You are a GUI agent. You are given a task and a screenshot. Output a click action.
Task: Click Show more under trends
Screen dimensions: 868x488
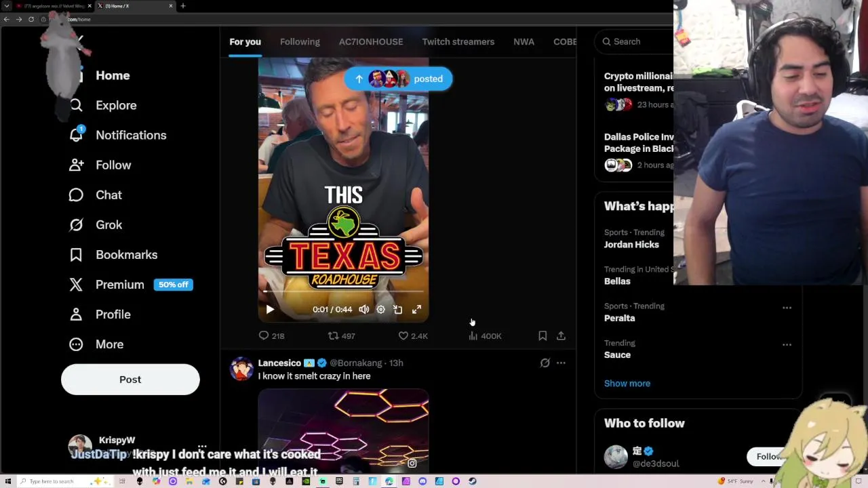point(627,383)
